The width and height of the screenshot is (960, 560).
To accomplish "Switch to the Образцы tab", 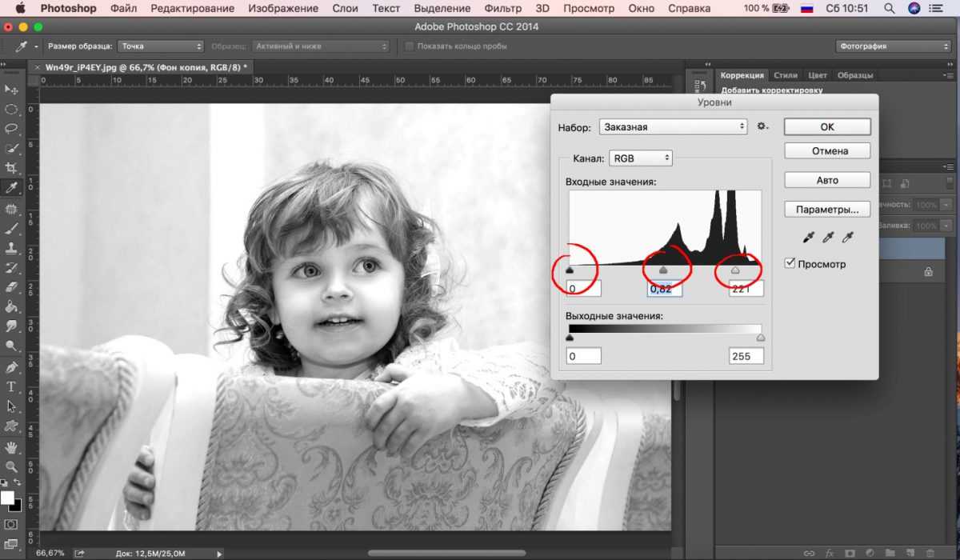I will tap(854, 75).
